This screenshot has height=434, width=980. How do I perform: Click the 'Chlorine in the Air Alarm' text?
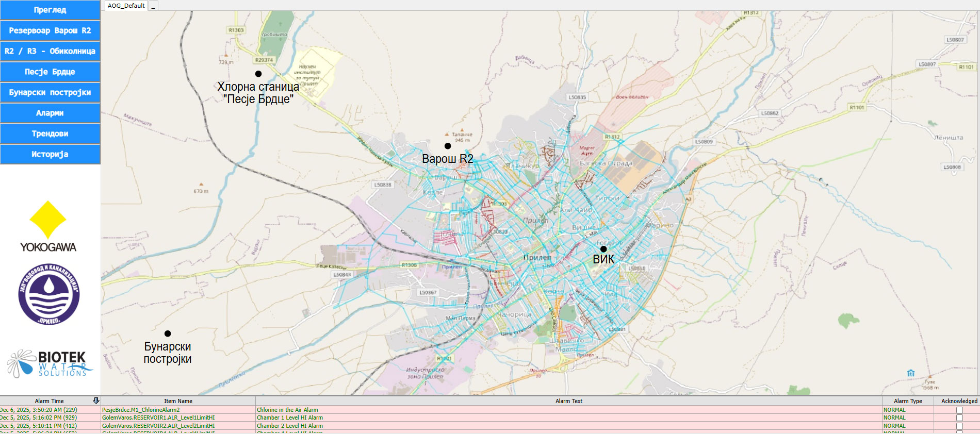pos(287,410)
